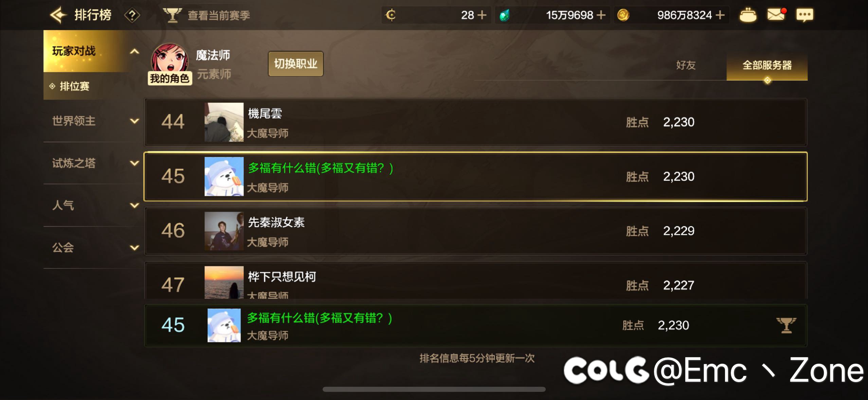868x400 pixels.
Task: Collapse the 玩家对战 category
Action: (x=134, y=51)
